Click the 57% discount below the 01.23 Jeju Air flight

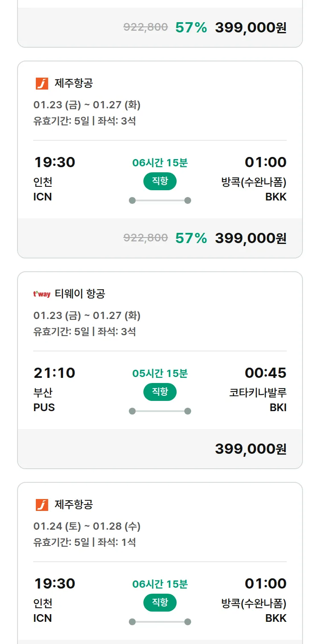pyautogui.click(x=191, y=238)
